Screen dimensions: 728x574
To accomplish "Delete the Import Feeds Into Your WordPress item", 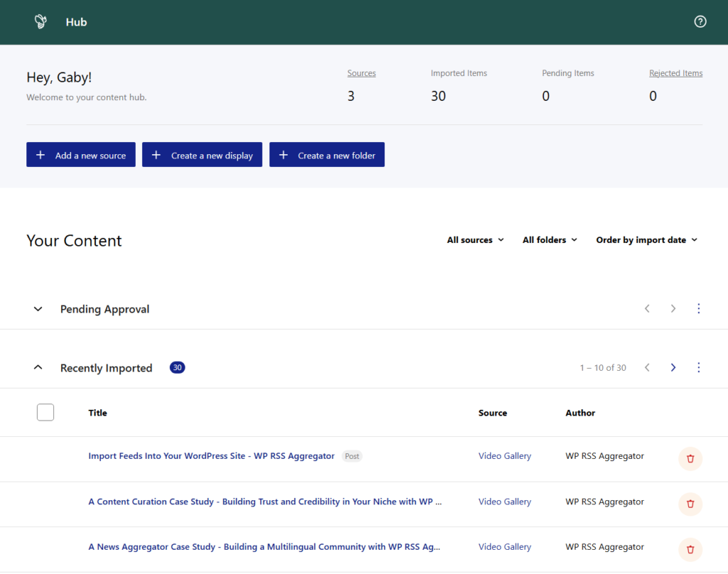I will point(690,458).
